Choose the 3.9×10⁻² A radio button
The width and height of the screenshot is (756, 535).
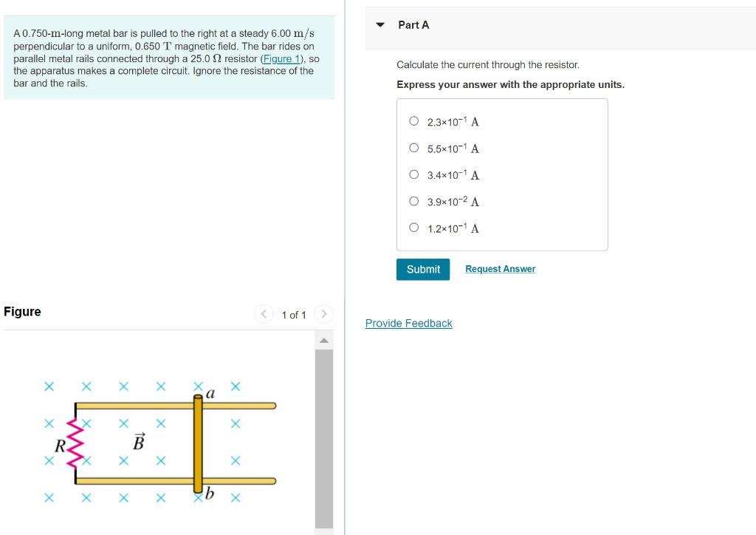(413, 201)
